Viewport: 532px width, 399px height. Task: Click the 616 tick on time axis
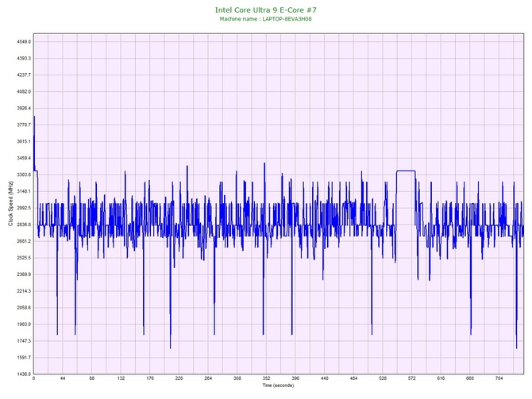[x=441, y=378]
